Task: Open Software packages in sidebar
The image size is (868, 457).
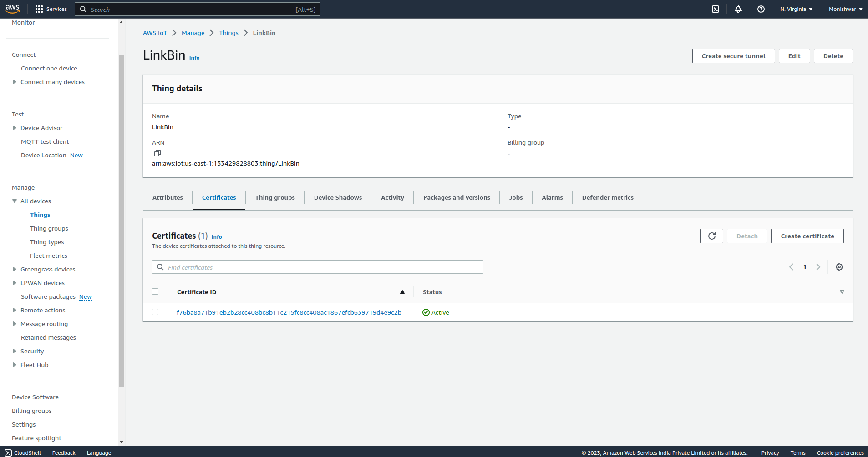Action: coord(48,296)
